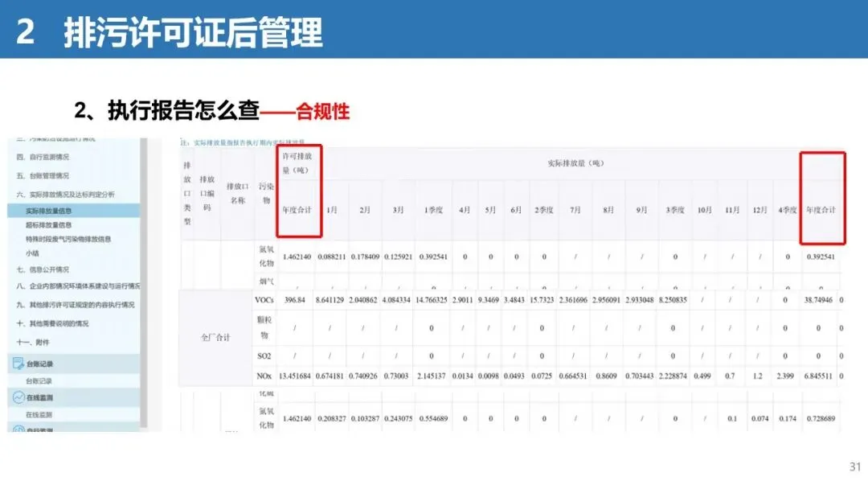The image size is (868, 489).
Task: Click the 12月 column header
Action: (x=760, y=210)
